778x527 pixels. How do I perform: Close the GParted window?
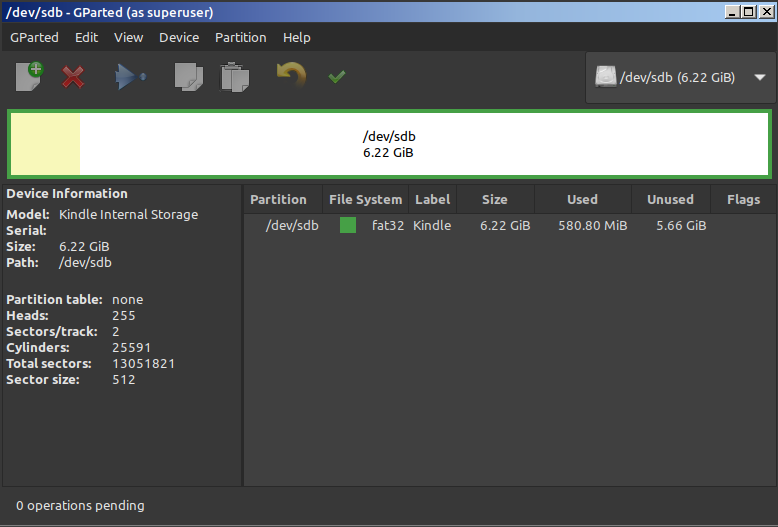[x=767, y=11]
